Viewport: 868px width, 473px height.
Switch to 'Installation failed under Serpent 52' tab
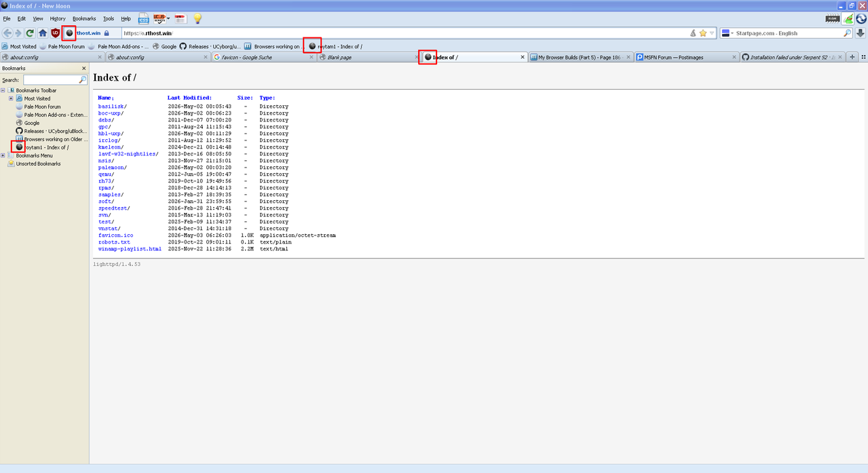pyautogui.click(x=792, y=57)
